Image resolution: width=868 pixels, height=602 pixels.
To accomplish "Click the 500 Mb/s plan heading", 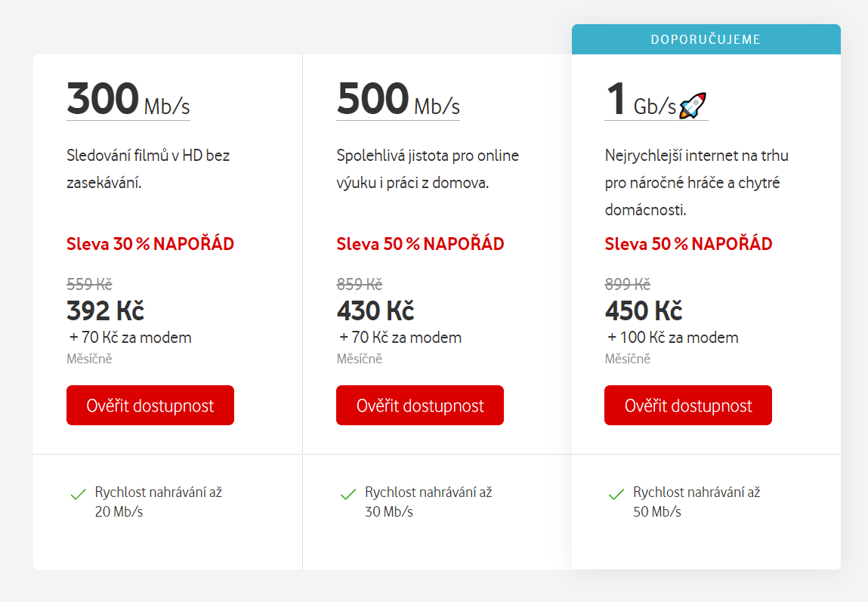I will tap(397, 100).
